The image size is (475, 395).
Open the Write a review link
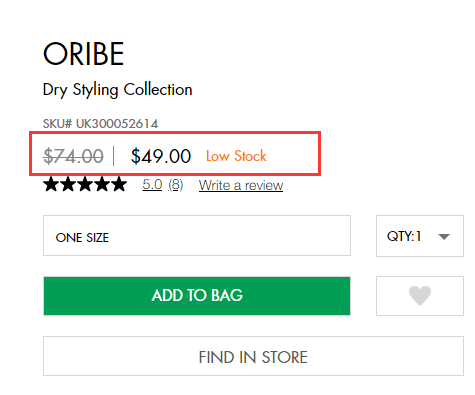241,185
